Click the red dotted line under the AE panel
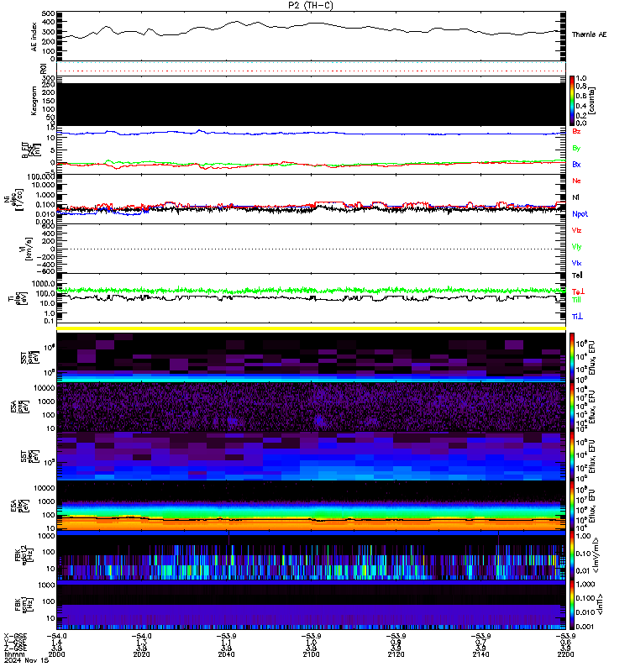The width and height of the screenshot is (630, 672). (311, 71)
